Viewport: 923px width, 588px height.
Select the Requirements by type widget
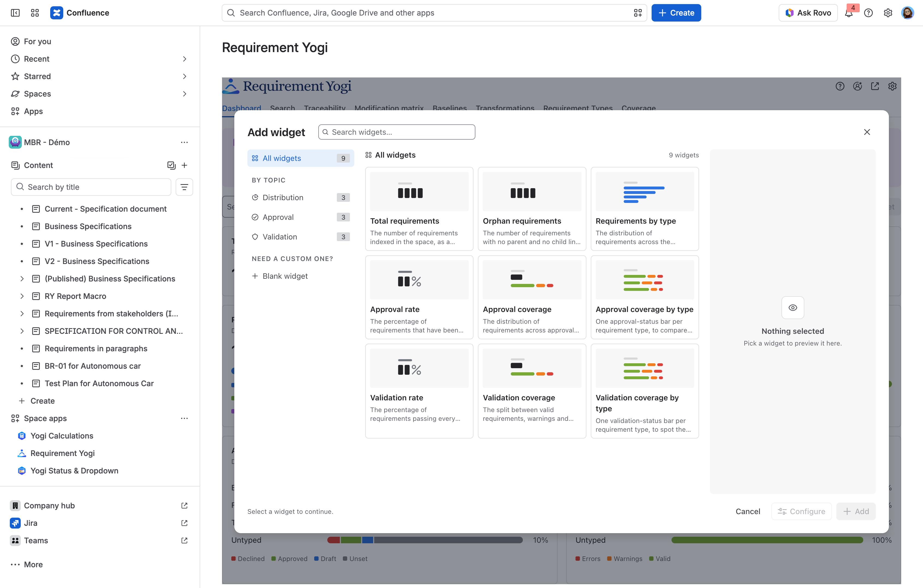pyautogui.click(x=645, y=209)
